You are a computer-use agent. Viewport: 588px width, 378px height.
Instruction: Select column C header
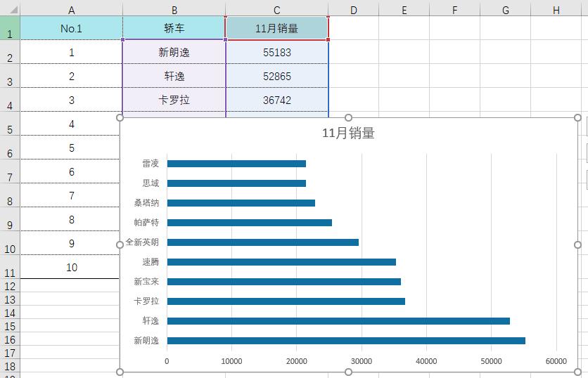pos(276,10)
